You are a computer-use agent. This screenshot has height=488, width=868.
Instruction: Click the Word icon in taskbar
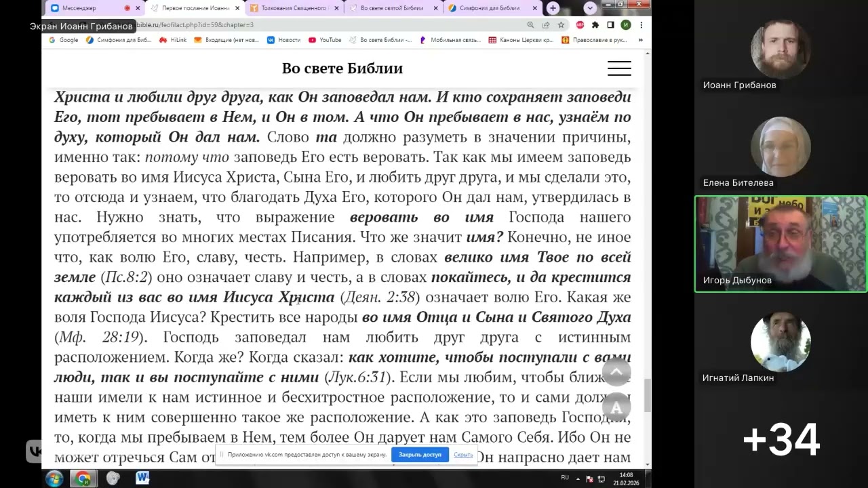142,479
